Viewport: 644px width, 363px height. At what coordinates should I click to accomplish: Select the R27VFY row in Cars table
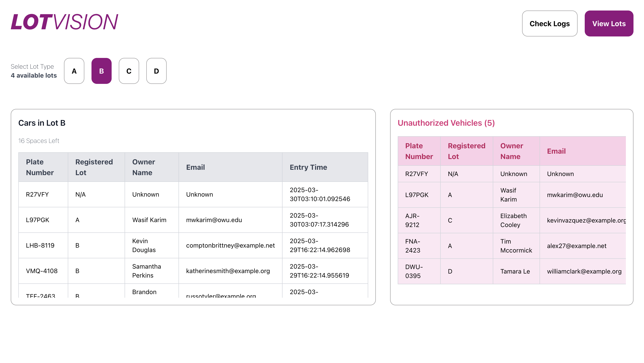pyautogui.click(x=37, y=195)
